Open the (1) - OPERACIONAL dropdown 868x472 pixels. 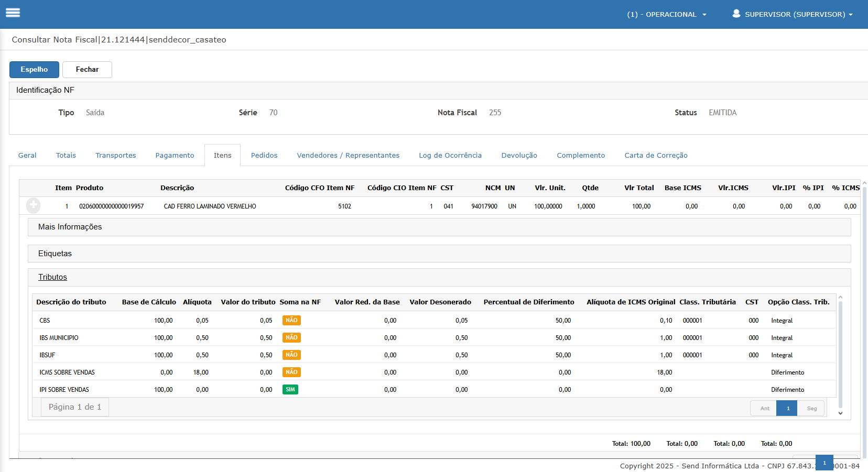tap(666, 15)
